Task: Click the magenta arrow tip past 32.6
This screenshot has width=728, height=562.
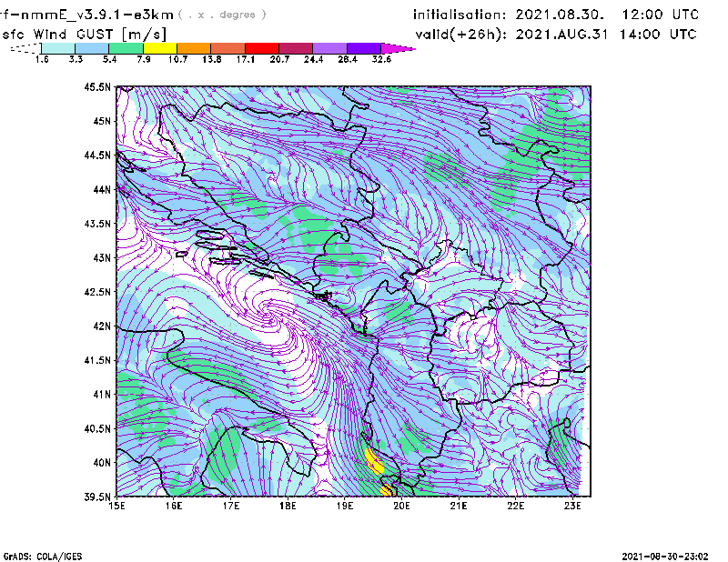Action: [x=397, y=48]
